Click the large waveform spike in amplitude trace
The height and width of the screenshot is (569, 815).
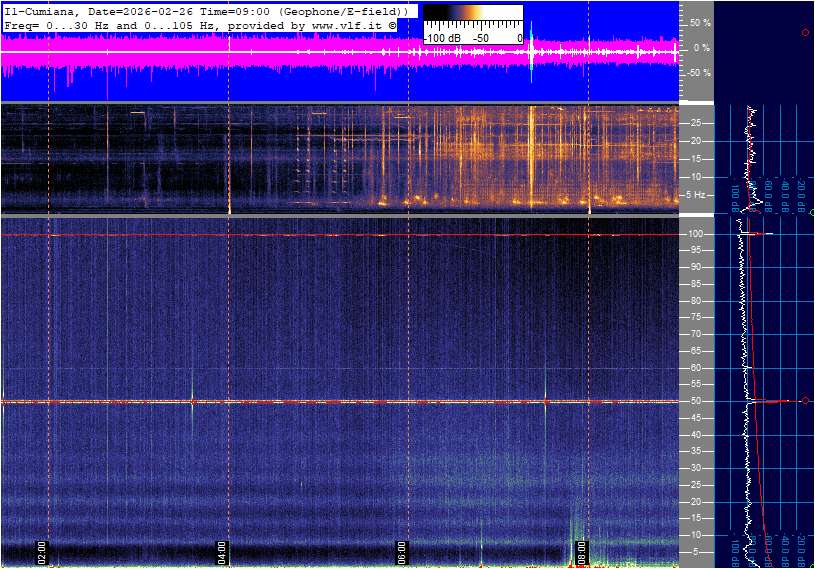click(532, 60)
